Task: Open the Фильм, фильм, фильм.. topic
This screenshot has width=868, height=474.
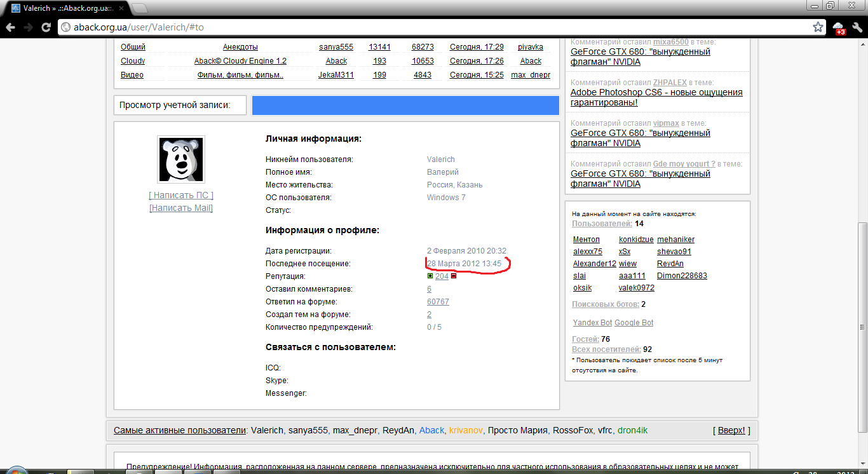Action: coord(240,75)
